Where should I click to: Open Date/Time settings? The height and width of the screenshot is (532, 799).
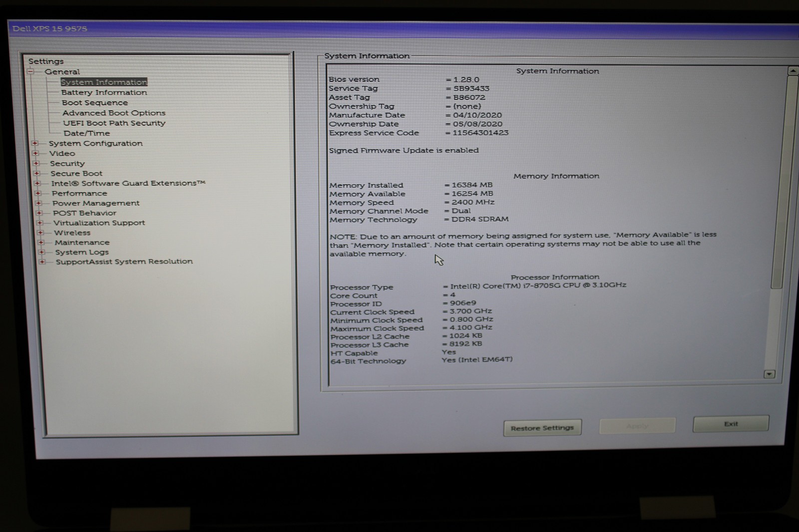click(x=86, y=133)
